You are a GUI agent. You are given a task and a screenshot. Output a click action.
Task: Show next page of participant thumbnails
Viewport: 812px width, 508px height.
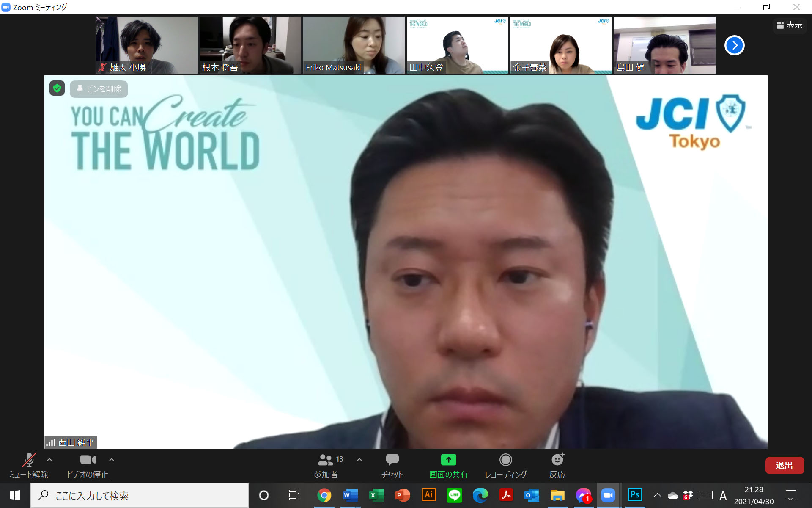734,45
